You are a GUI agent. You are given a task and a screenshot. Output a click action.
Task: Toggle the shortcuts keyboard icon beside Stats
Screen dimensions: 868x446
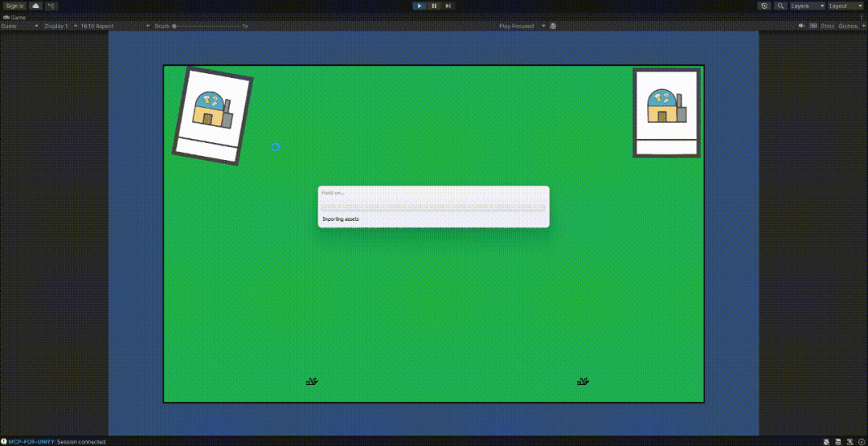(813, 26)
